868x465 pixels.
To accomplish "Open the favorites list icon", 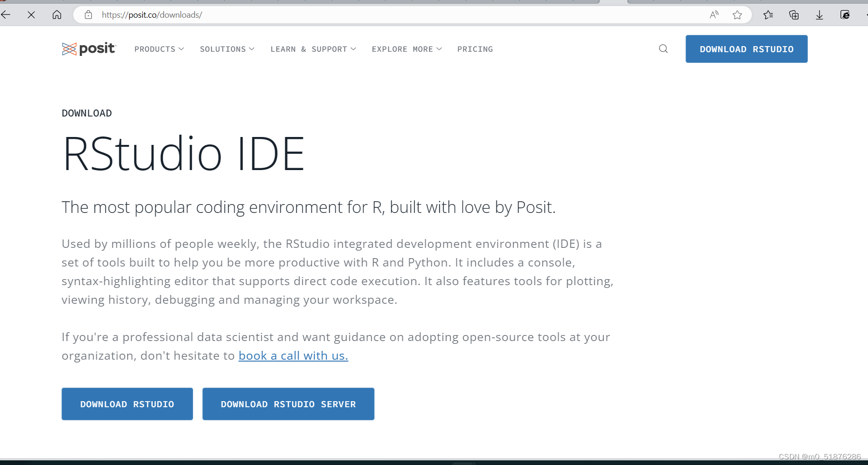I will coord(768,15).
